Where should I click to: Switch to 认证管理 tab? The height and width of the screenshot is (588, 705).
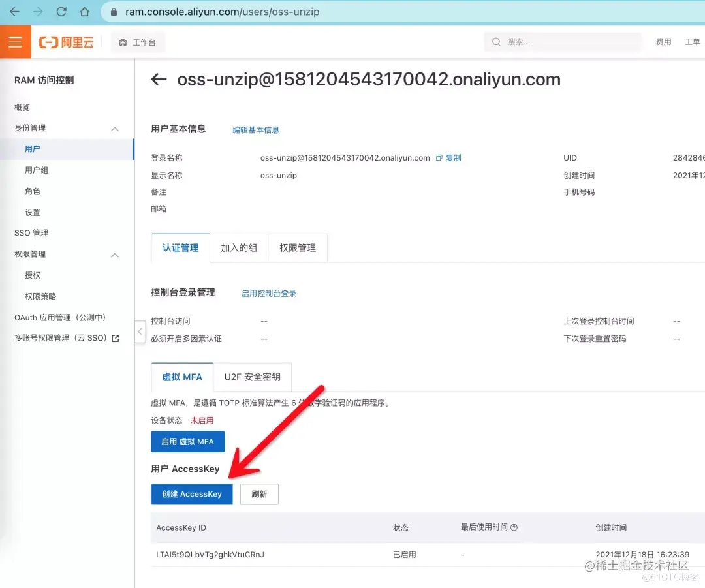180,248
